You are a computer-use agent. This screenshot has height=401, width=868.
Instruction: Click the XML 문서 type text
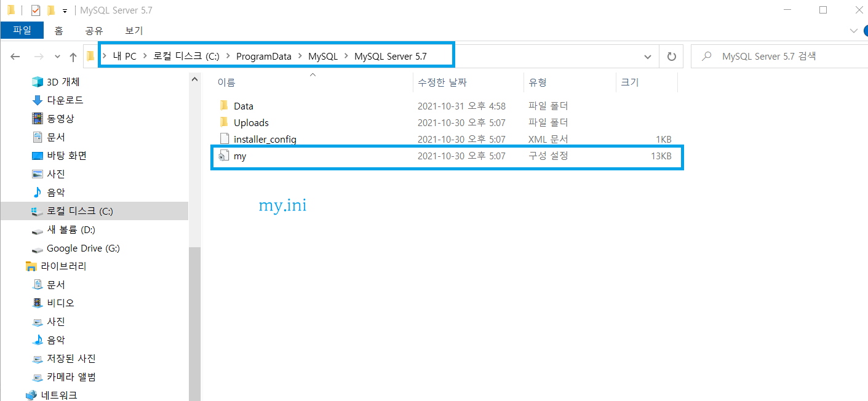point(548,140)
